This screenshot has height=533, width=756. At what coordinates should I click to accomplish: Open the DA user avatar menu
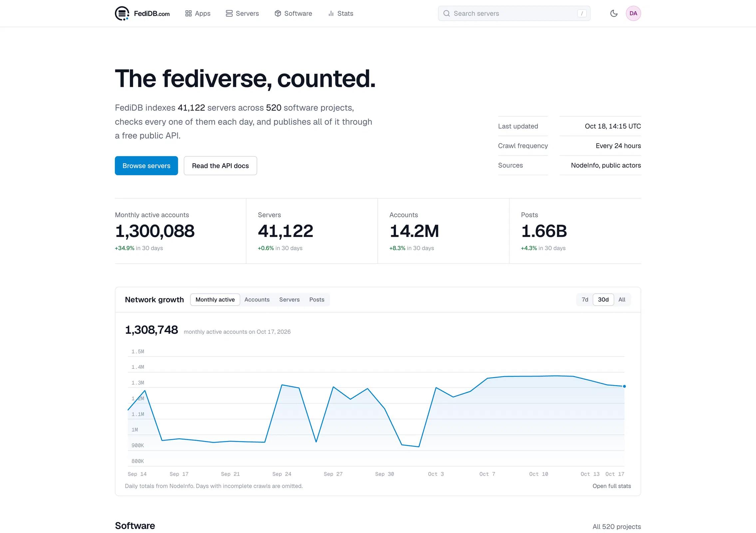coord(633,13)
